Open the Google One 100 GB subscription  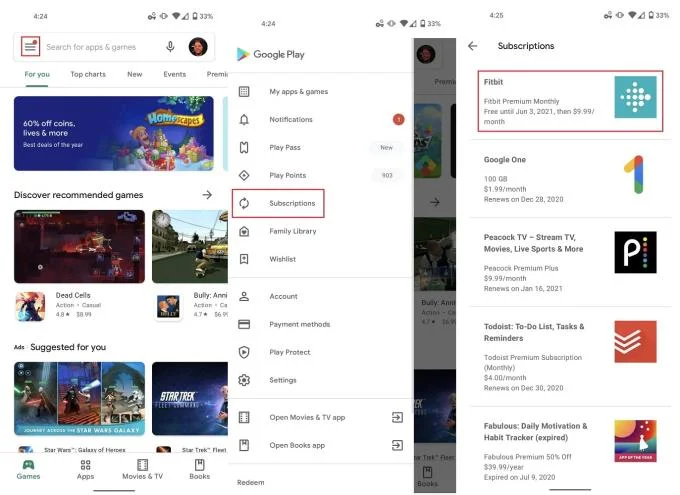point(570,179)
